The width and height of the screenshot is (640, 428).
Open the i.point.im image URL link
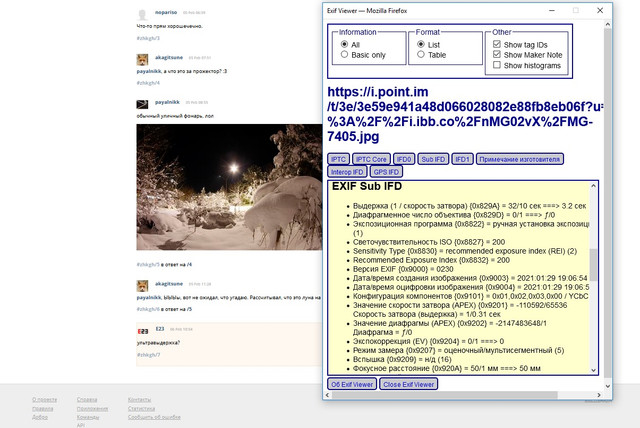[464, 114]
